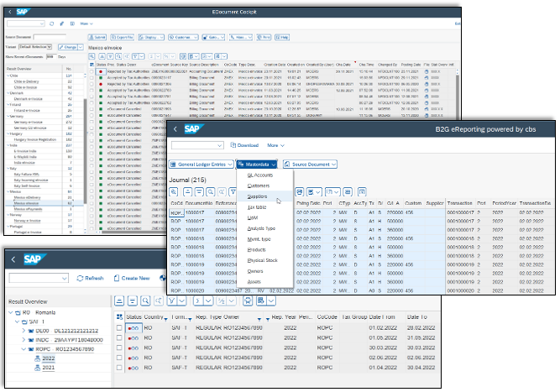The width and height of the screenshot is (560, 392).
Task: Tick checkbox of row dated 30.03.2022
Action: pyautogui.click(x=119, y=348)
